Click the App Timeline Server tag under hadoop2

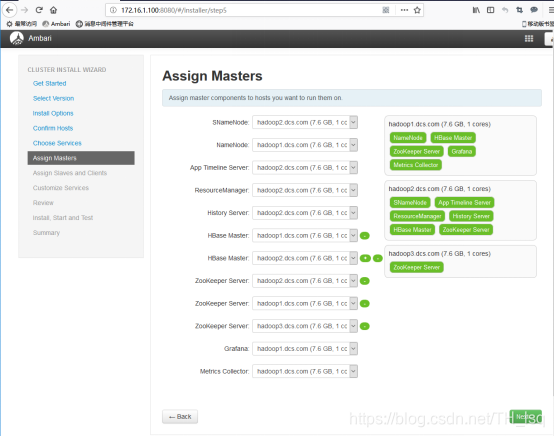pyautogui.click(x=464, y=202)
